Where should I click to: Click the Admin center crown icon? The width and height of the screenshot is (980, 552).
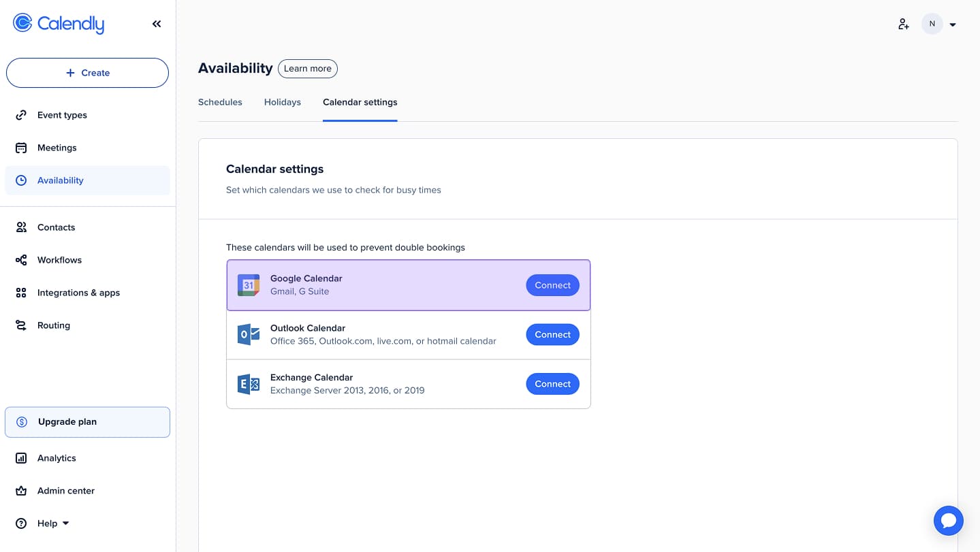pos(21,491)
